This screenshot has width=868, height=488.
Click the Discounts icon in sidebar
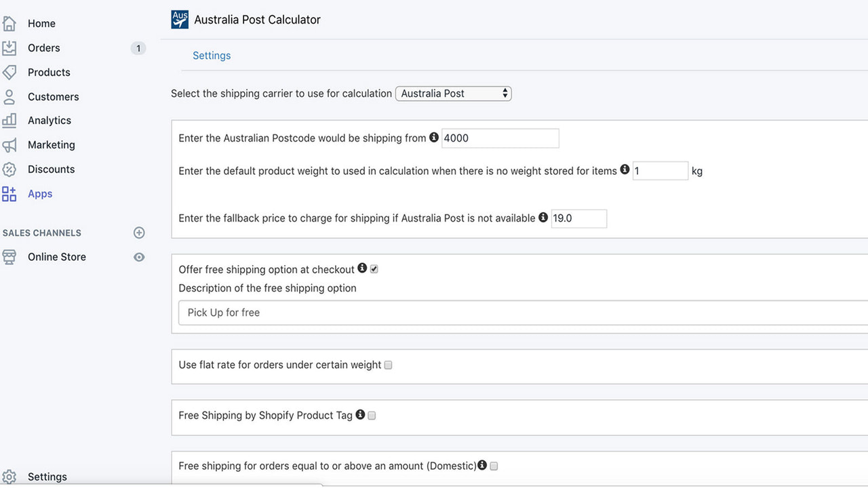click(x=9, y=169)
